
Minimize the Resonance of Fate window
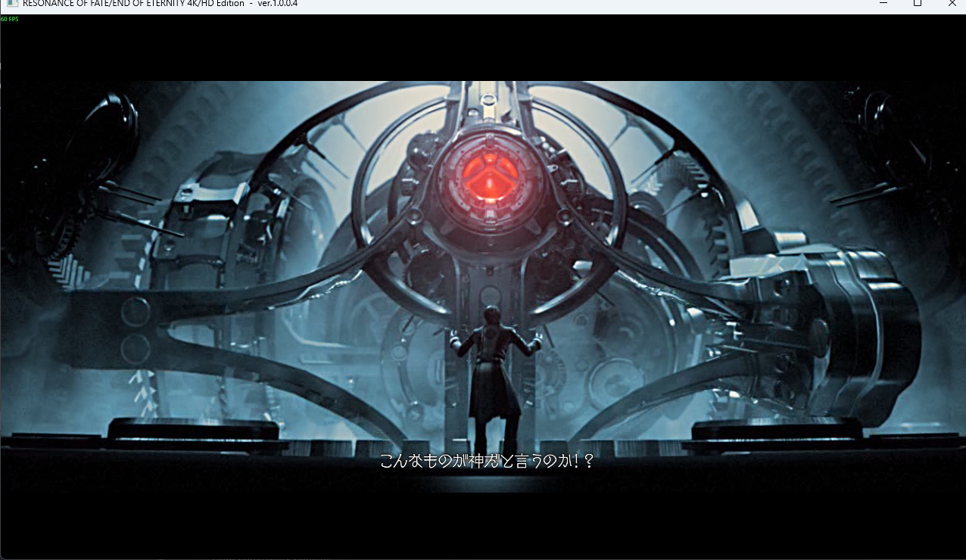pyautogui.click(x=883, y=4)
